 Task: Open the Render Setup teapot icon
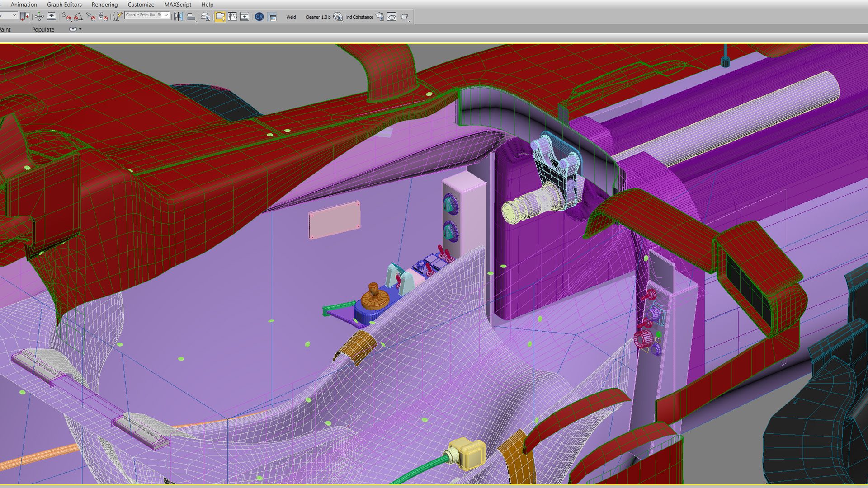pos(380,17)
